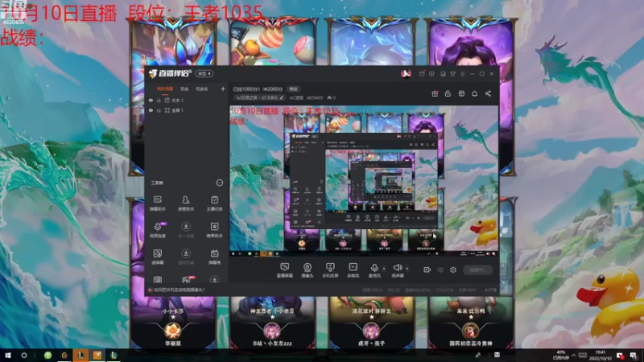
Task: Open notifications with the bell icon
Action: click(474, 93)
